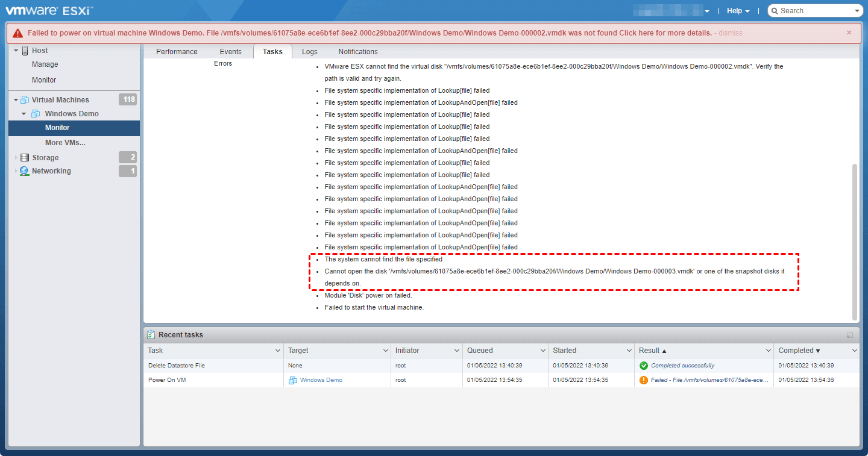
Task: Select Monitor under Windows Demo
Action: click(x=74, y=128)
